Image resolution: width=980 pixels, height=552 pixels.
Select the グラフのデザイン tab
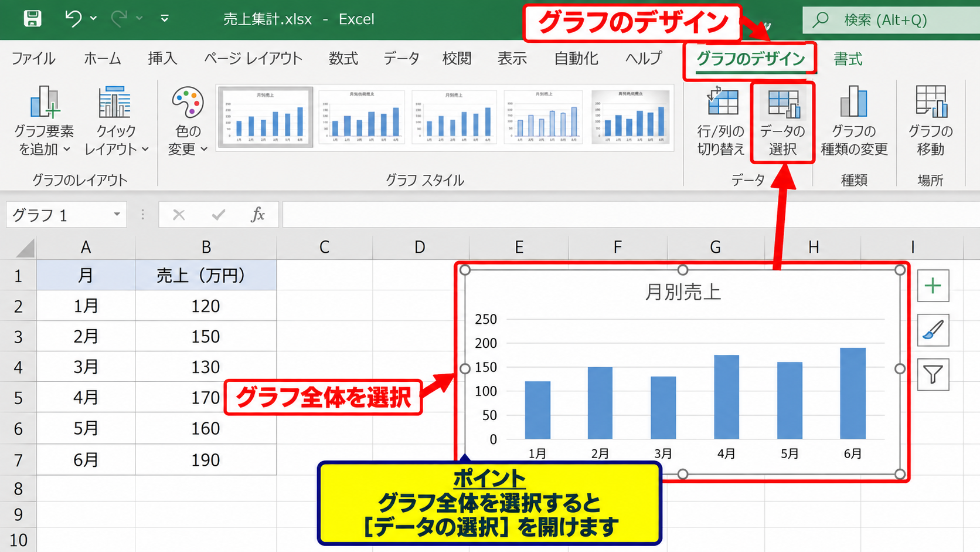750,59
